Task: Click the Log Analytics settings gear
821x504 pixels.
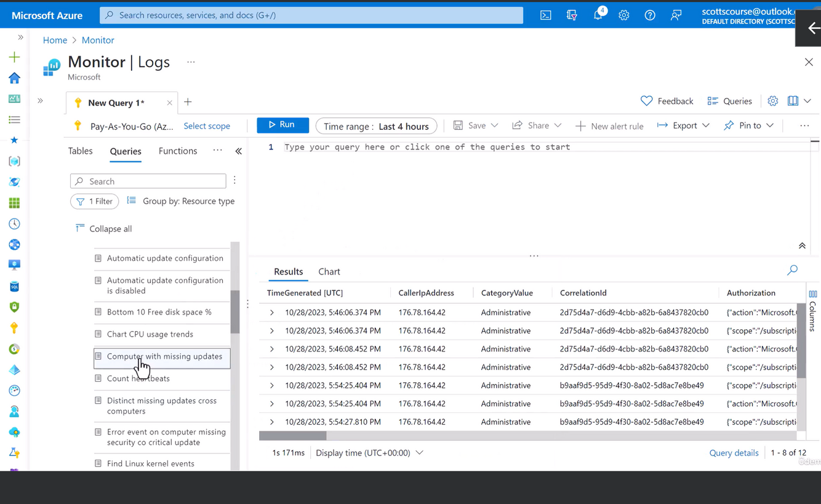Action: [773, 101]
